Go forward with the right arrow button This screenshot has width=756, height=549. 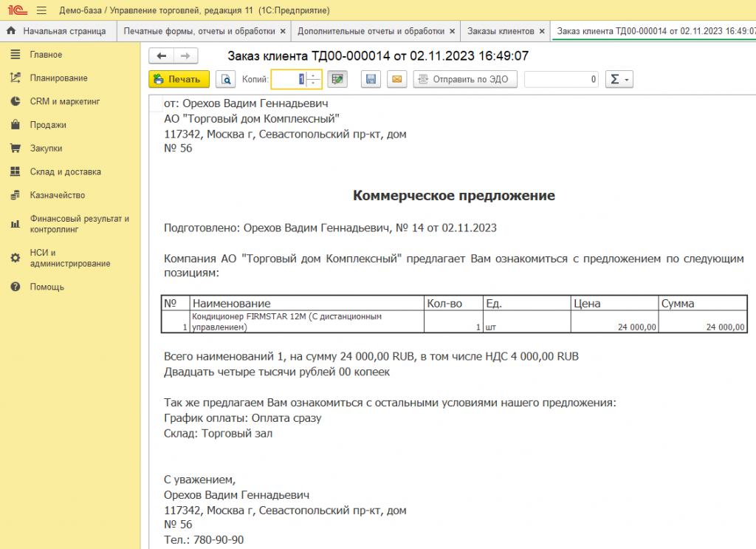point(186,56)
